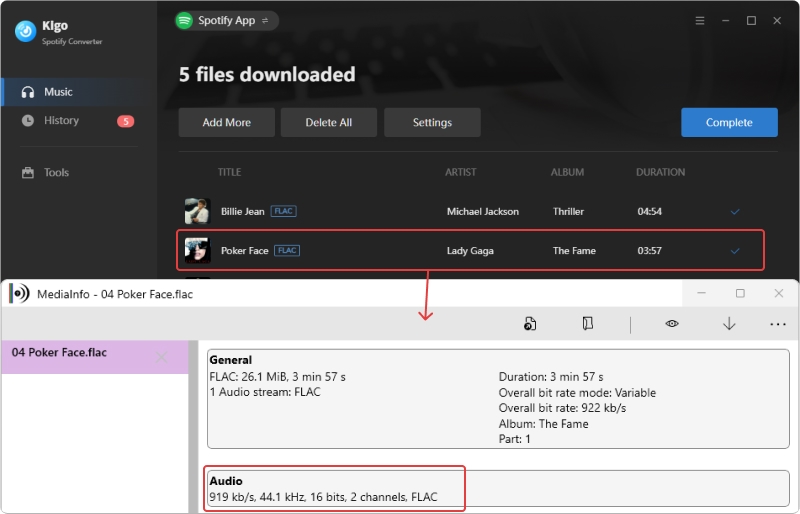Click the MediaInfo app icon in title bar
Screen dimensions: 800x514
coord(19,293)
